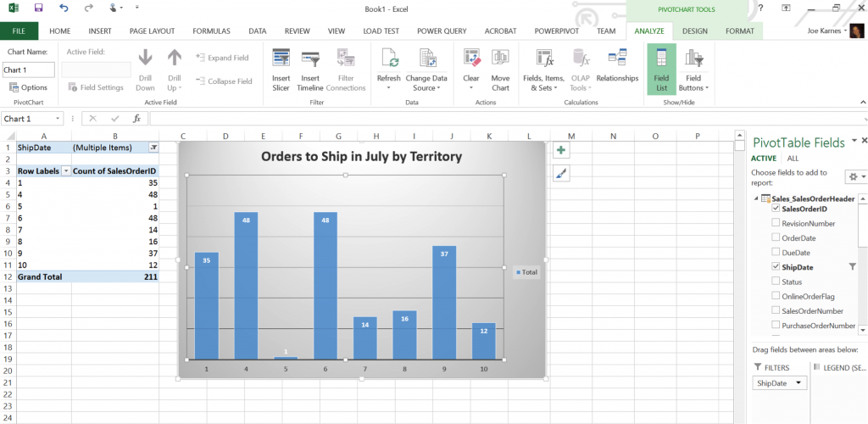This screenshot has width=868, height=424.
Task: Click the Move Chart icon
Action: click(500, 59)
